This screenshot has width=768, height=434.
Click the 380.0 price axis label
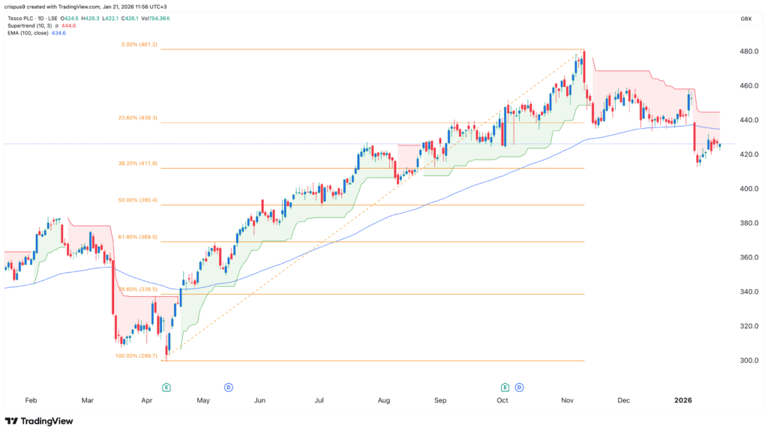point(749,223)
